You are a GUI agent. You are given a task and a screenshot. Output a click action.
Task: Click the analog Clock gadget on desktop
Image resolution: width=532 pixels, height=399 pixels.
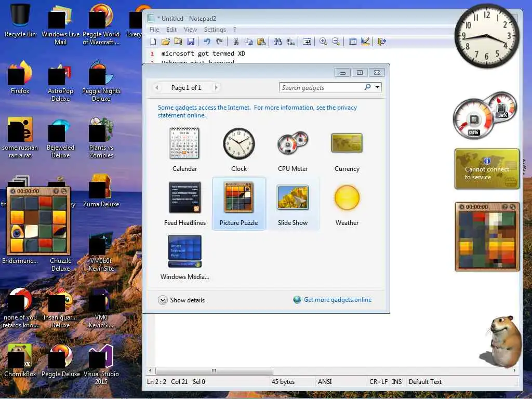click(x=486, y=36)
